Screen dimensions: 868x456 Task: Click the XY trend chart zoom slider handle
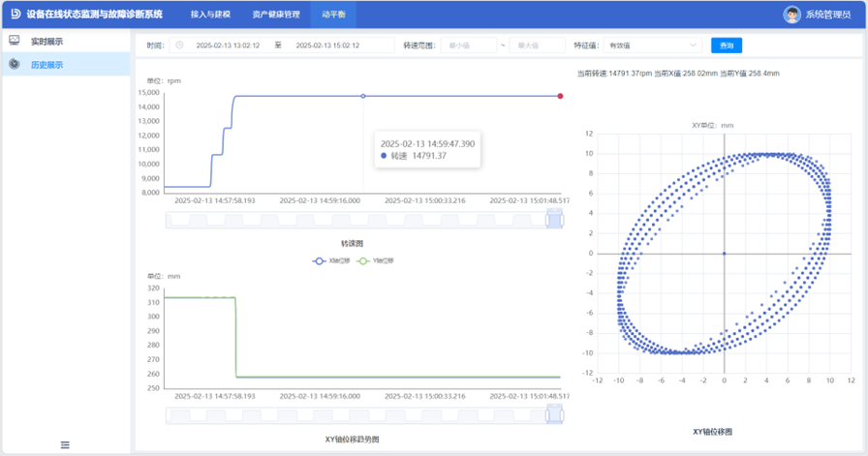click(x=555, y=415)
